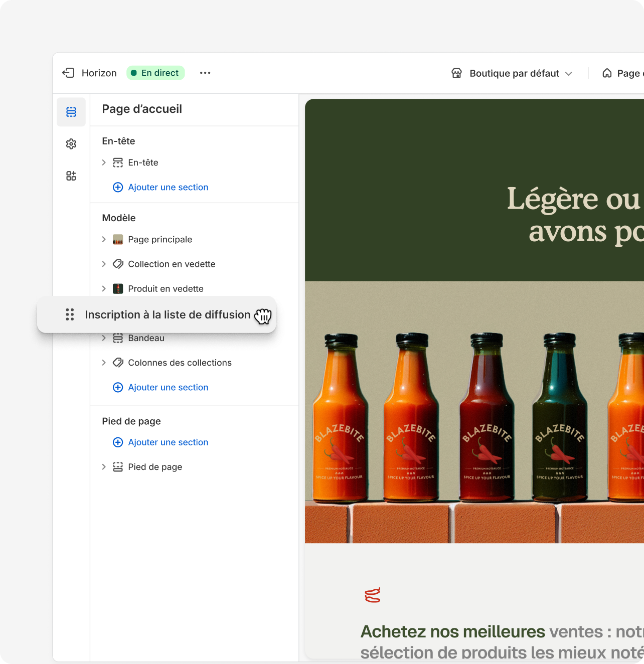This screenshot has width=644, height=664.
Task: Expand the Page principale section
Action: click(x=104, y=239)
